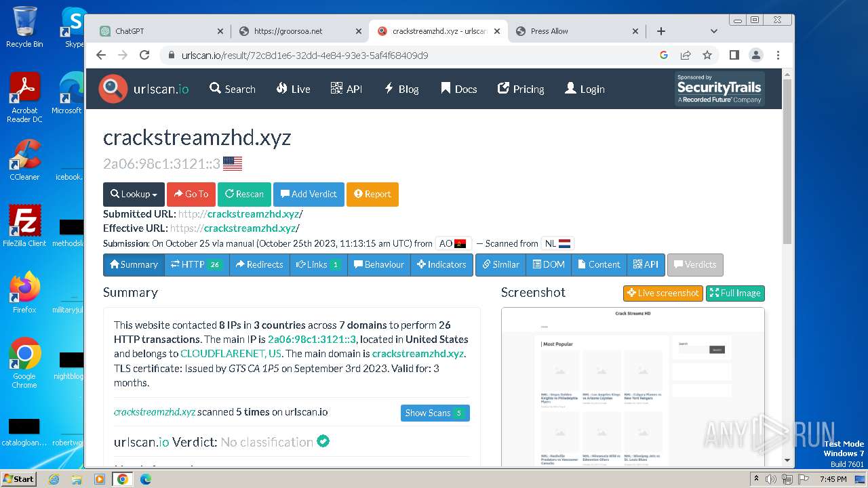Click the Go To button
This screenshot has height=488, width=868.
(191, 195)
